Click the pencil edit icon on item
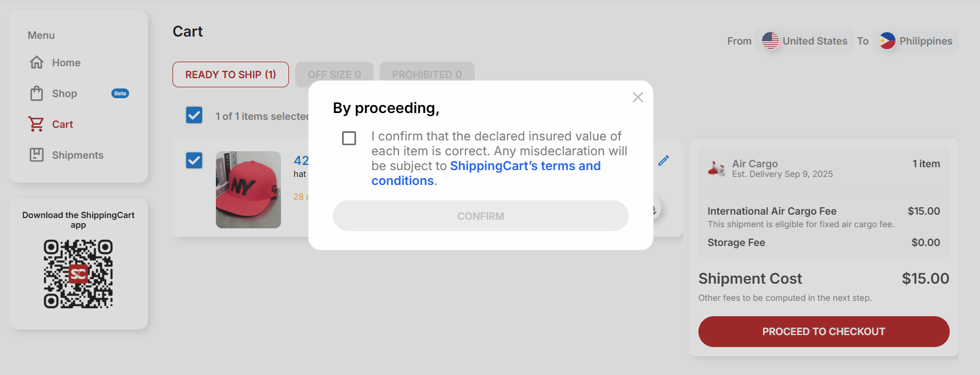Screen dimensions: 980x375 pos(663,161)
